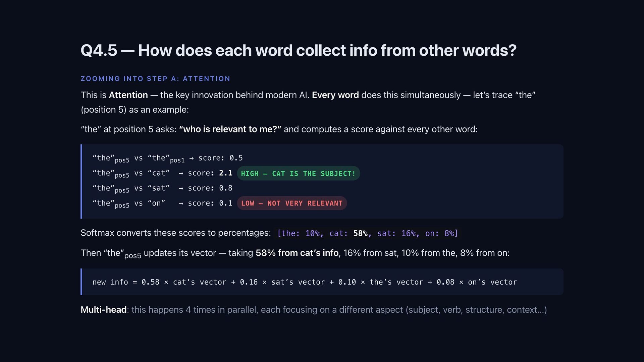Click the green 'HIGH — CAT IS THE SUBJECT!' badge
The height and width of the screenshot is (362, 644).
(298, 173)
